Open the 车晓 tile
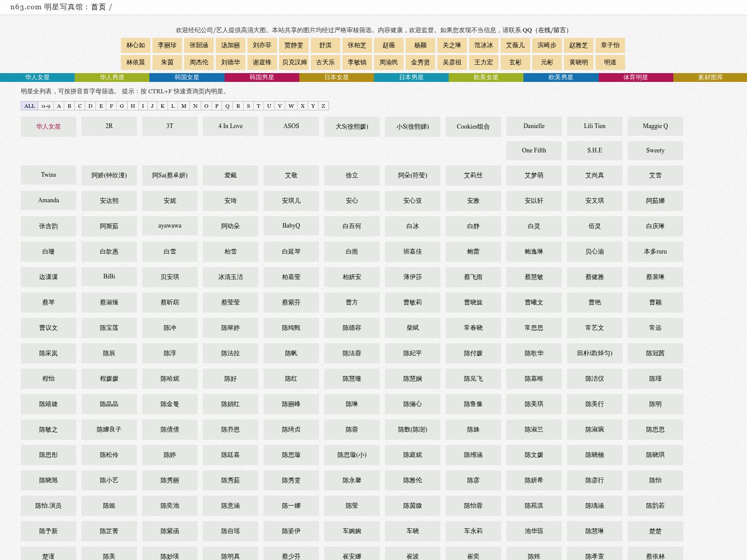The height and width of the screenshot is (560, 747). (x=412, y=531)
